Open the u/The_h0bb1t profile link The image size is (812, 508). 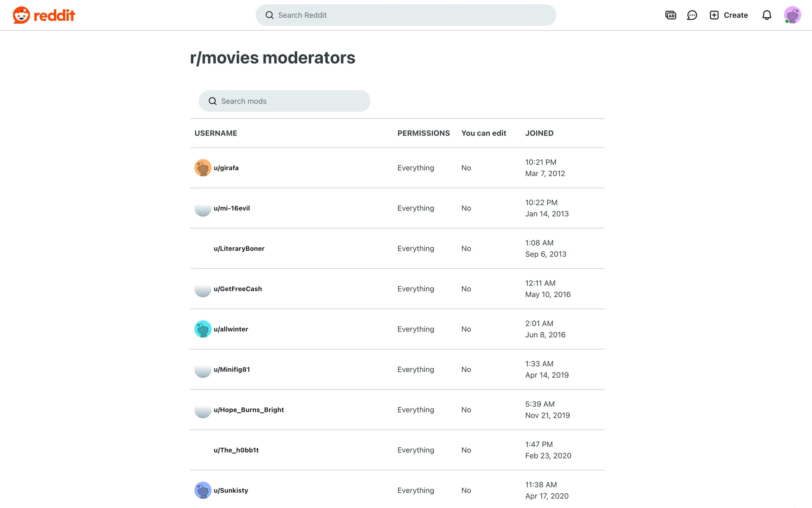pyautogui.click(x=236, y=450)
